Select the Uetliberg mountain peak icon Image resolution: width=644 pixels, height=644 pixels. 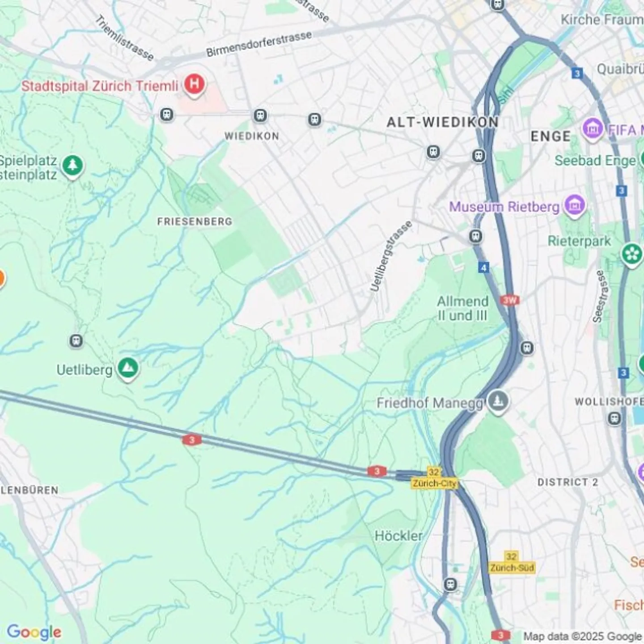128,369
